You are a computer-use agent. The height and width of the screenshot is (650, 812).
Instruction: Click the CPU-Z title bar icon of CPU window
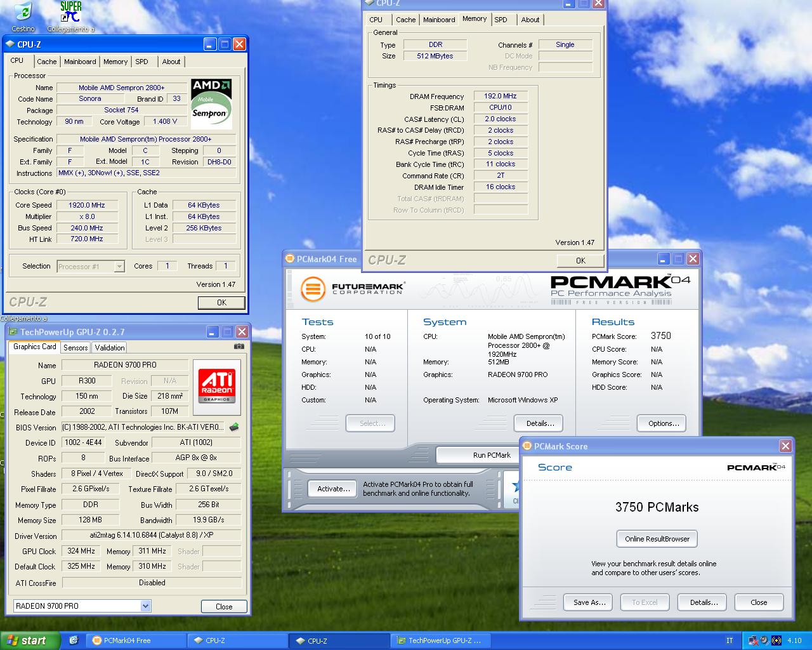10,44
